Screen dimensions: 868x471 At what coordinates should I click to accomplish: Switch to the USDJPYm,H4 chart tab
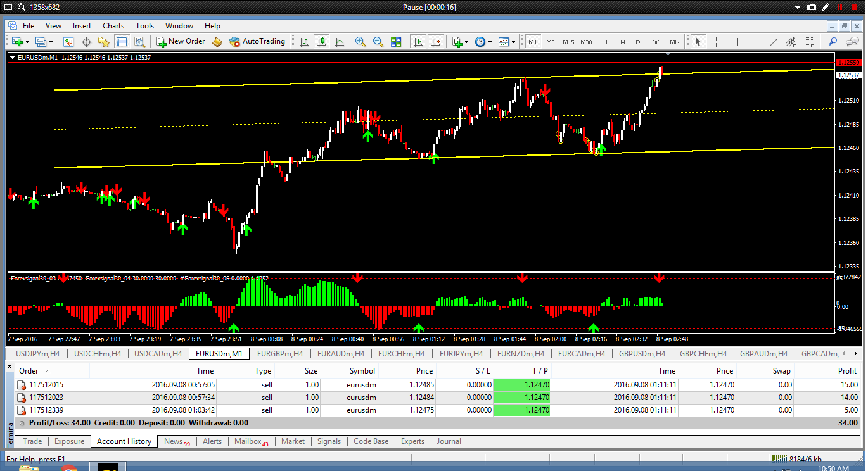coord(37,354)
